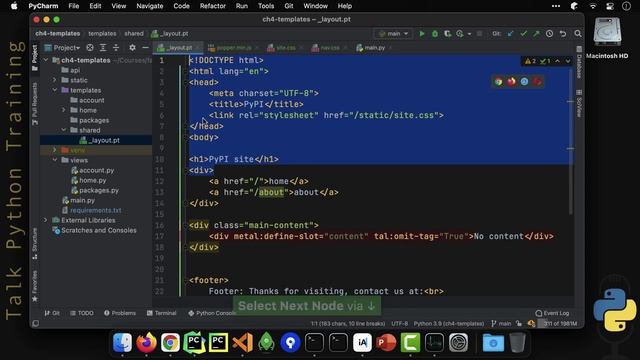The width and height of the screenshot is (640, 360).
Task: Open Visual Studio Code in dock
Action: coord(242,342)
